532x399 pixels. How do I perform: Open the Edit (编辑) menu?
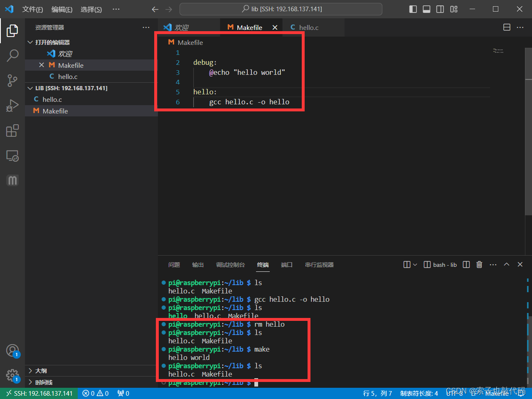coord(62,9)
